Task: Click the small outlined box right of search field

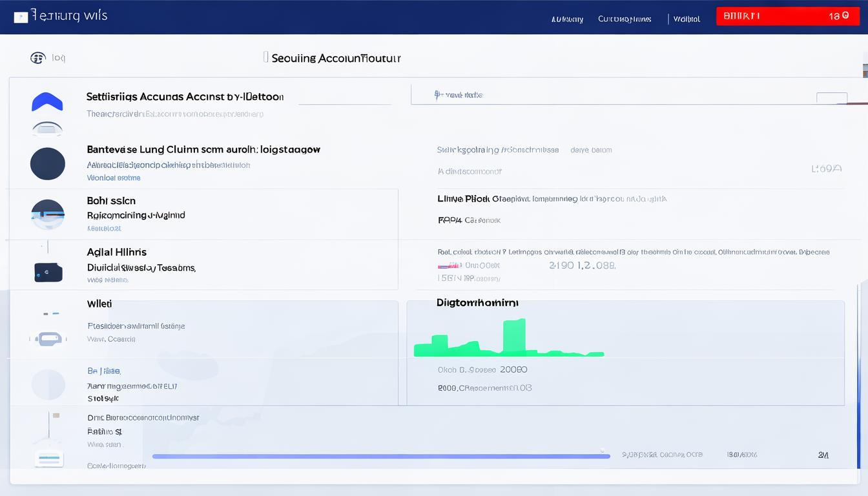Action: [831, 98]
